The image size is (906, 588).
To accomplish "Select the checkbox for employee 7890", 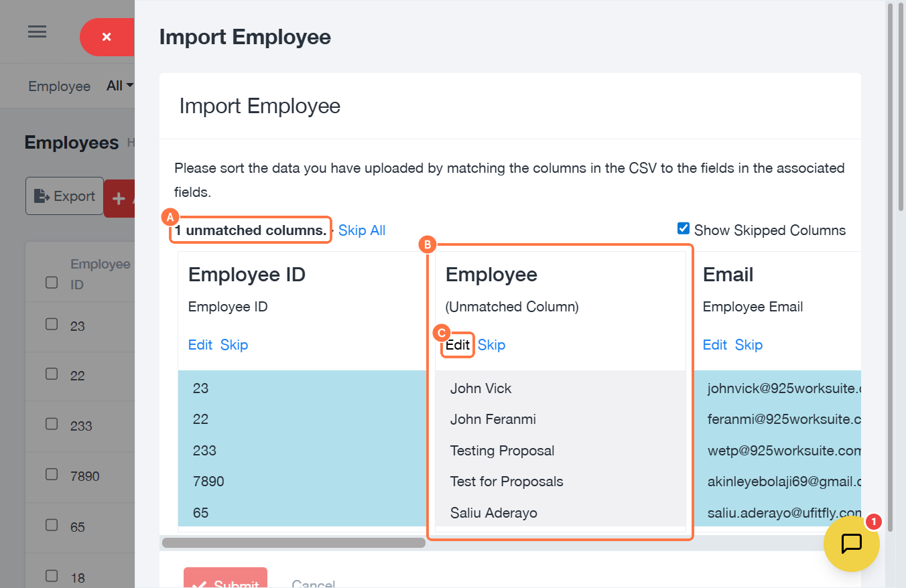I will (52, 474).
